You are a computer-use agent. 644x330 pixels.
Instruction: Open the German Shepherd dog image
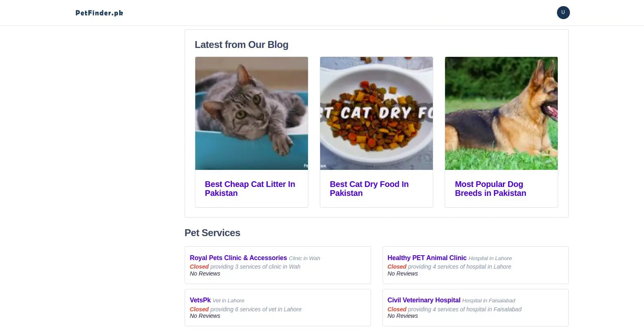pyautogui.click(x=501, y=113)
